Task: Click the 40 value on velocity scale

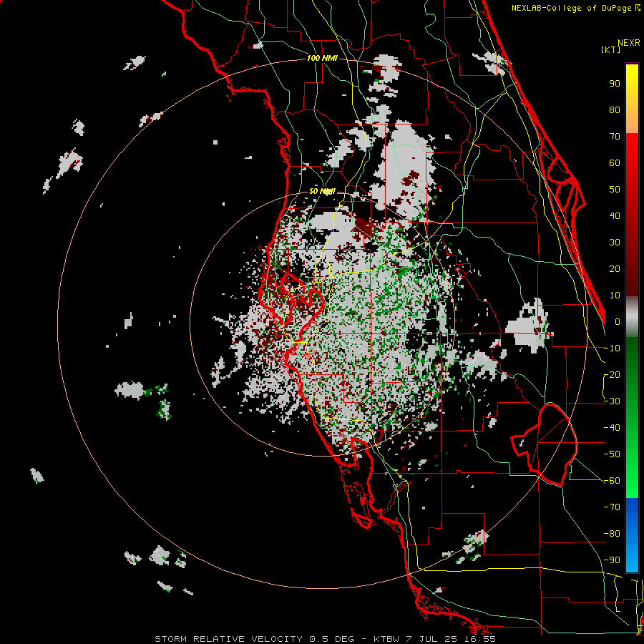Action: (615, 216)
